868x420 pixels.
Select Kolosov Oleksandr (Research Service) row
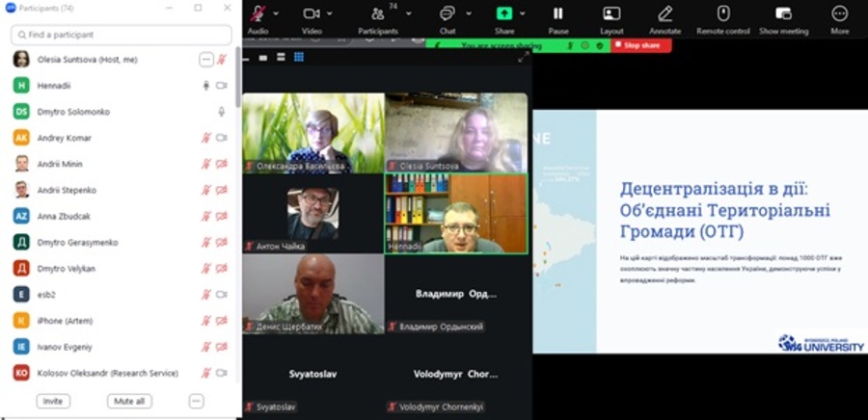tap(122, 373)
